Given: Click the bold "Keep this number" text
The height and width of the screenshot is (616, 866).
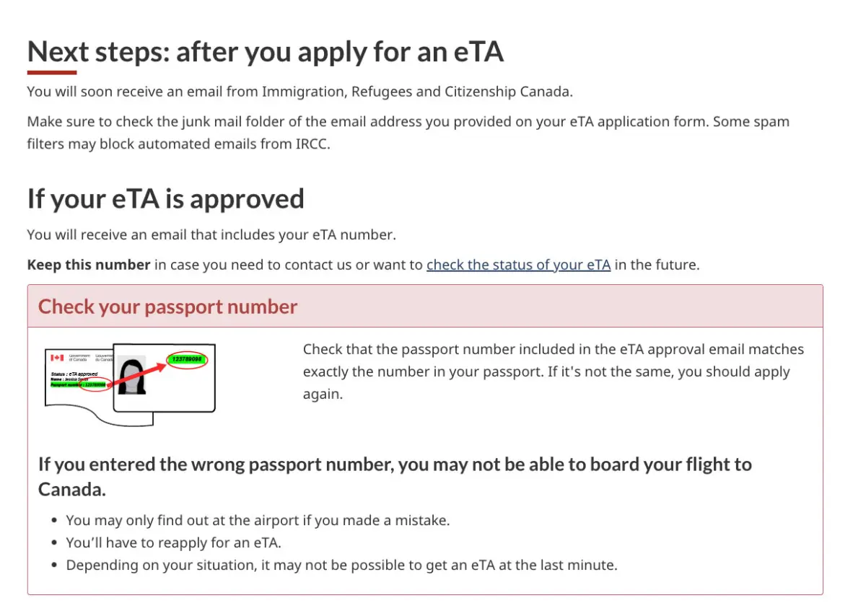Looking at the screenshot, I should pyautogui.click(x=89, y=265).
